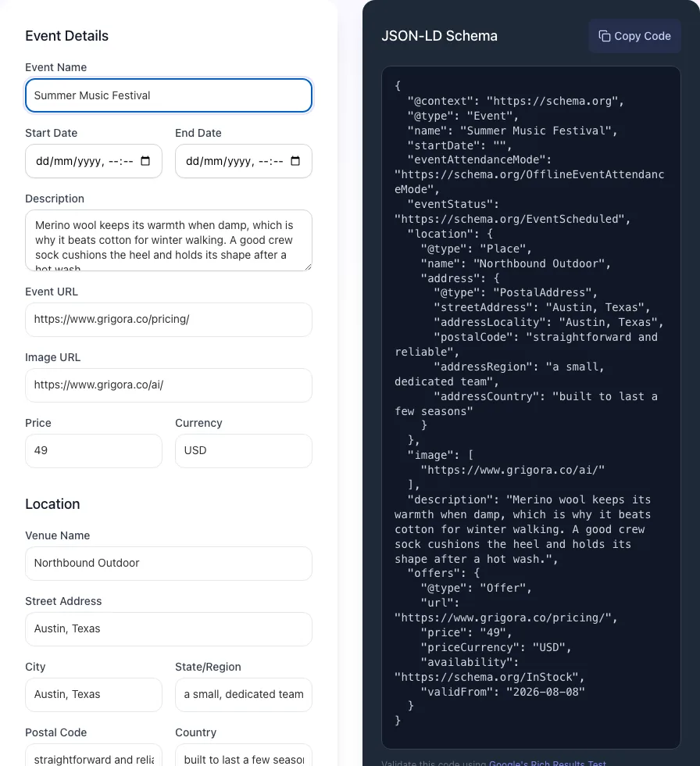This screenshot has height=766, width=700.
Task: Click the Price field showing 49
Action: pyautogui.click(x=94, y=451)
